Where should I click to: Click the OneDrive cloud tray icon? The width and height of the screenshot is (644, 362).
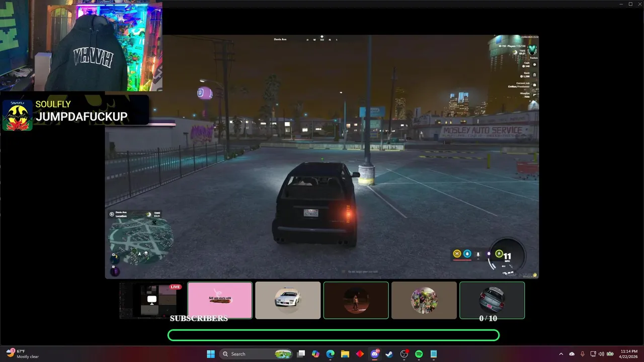pyautogui.click(x=572, y=354)
